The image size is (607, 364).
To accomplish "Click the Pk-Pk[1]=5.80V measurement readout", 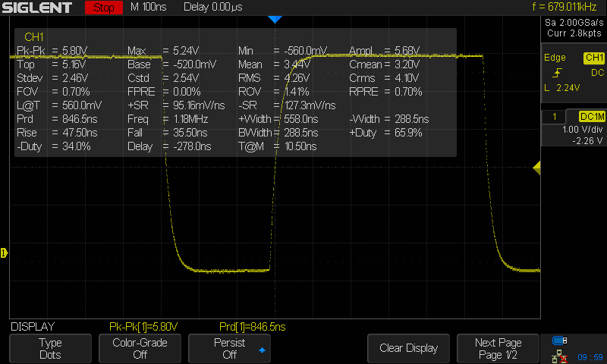I will pyautogui.click(x=143, y=327).
